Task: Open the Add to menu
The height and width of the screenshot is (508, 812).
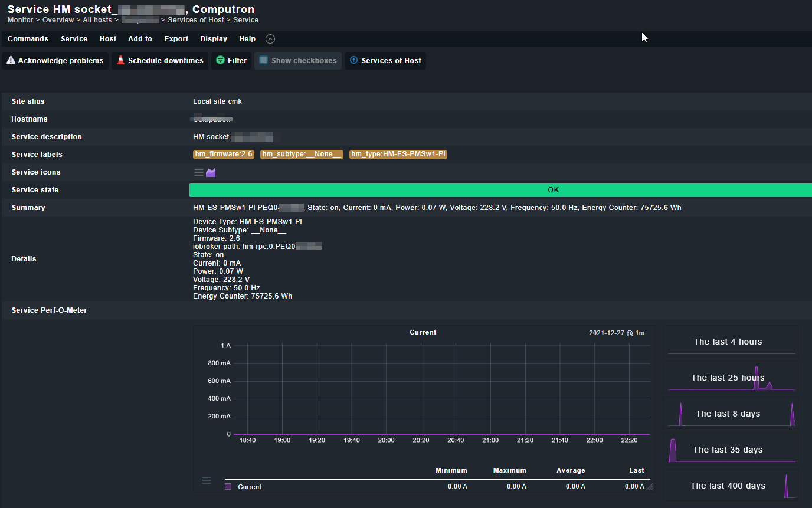Action: pos(140,39)
